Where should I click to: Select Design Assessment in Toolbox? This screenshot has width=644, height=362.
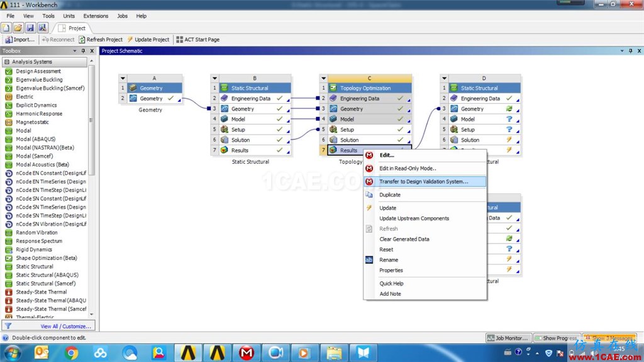pos(38,71)
